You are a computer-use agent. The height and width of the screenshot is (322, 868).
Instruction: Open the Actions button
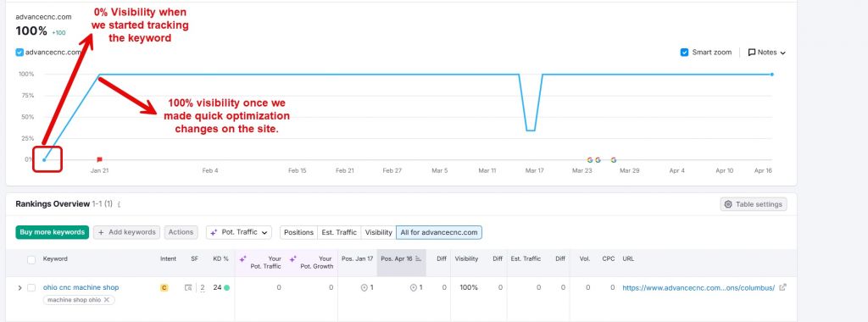(181, 232)
